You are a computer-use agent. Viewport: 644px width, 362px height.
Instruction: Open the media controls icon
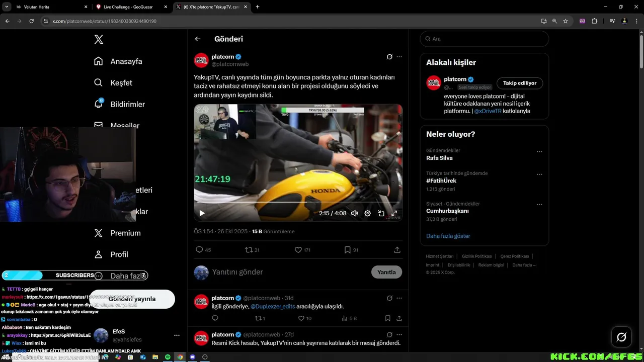[612, 21]
